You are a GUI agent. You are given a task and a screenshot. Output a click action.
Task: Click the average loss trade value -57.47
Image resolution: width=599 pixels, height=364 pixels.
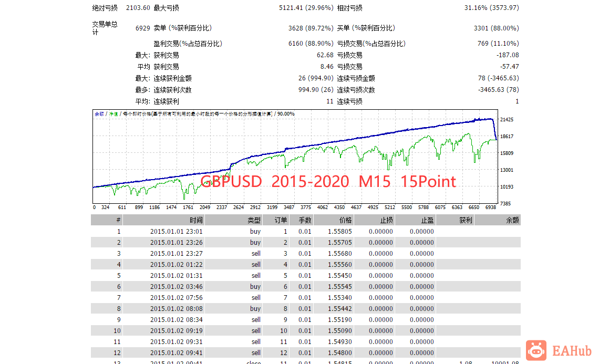(x=510, y=67)
